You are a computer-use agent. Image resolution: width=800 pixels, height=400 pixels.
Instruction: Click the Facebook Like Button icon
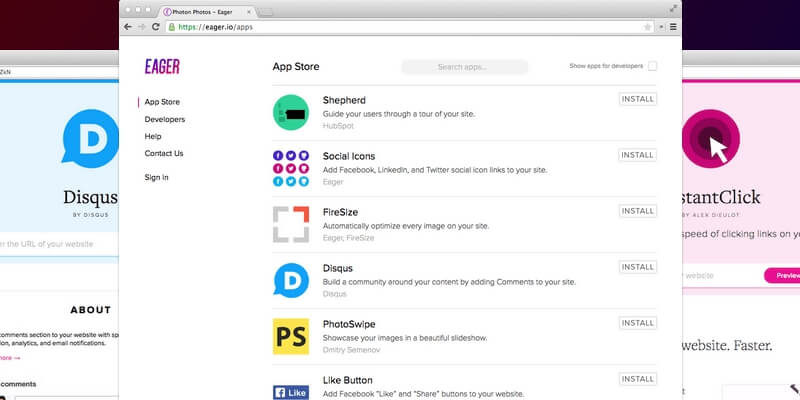(290, 391)
